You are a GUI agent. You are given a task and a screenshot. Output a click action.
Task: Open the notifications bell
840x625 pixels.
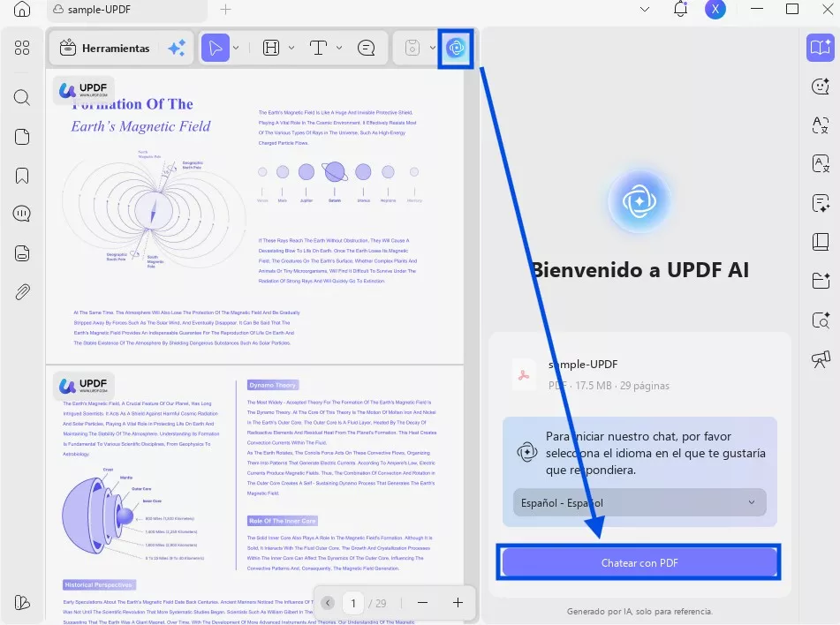(680, 9)
